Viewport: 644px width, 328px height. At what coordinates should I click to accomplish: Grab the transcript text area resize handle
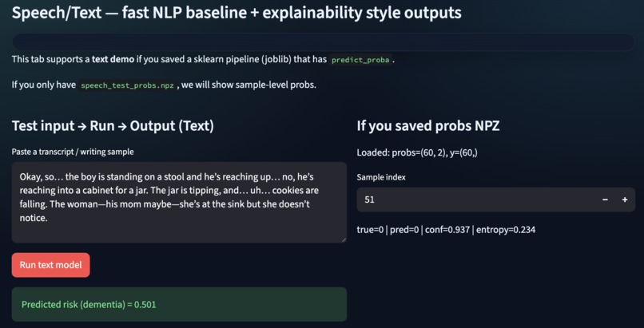(344, 240)
